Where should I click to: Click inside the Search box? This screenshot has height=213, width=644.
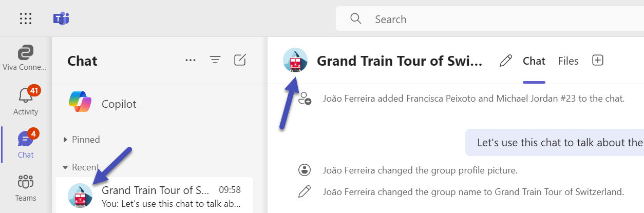pyautogui.click(x=488, y=19)
